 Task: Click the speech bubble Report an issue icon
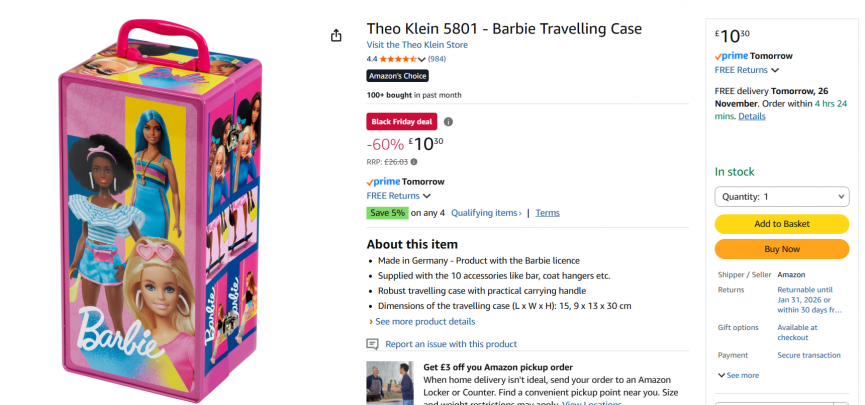pos(373,344)
